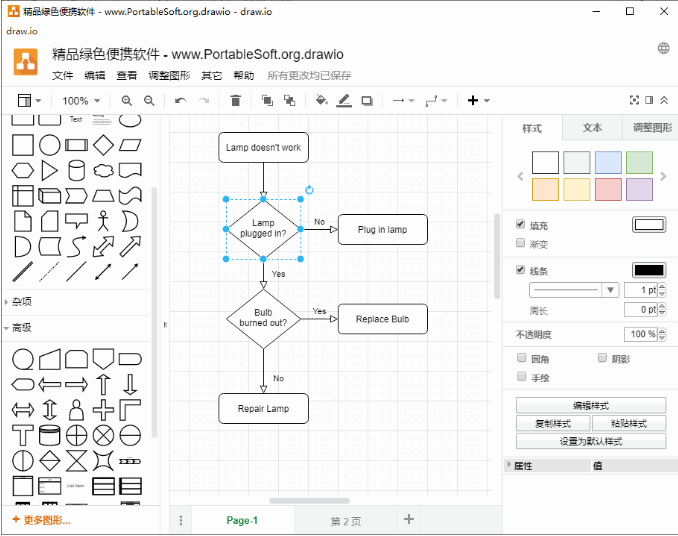Open the black line color swatch

click(x=649, y=270)
